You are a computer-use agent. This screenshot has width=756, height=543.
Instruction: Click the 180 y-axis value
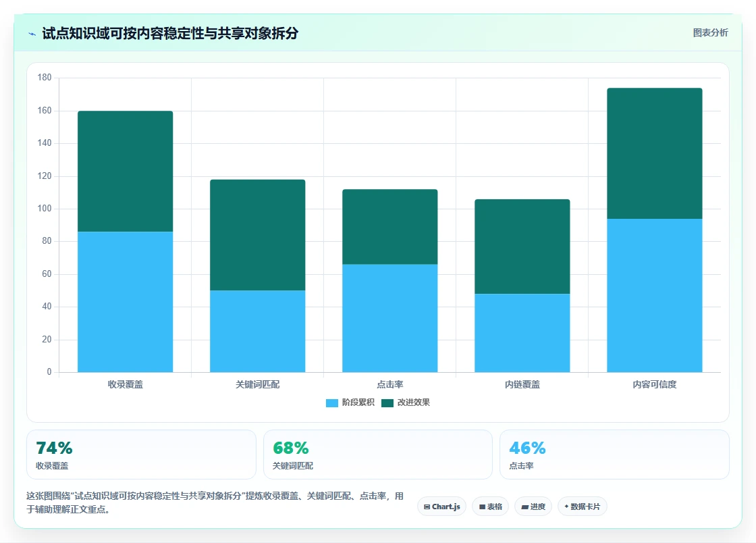point(45,77)
